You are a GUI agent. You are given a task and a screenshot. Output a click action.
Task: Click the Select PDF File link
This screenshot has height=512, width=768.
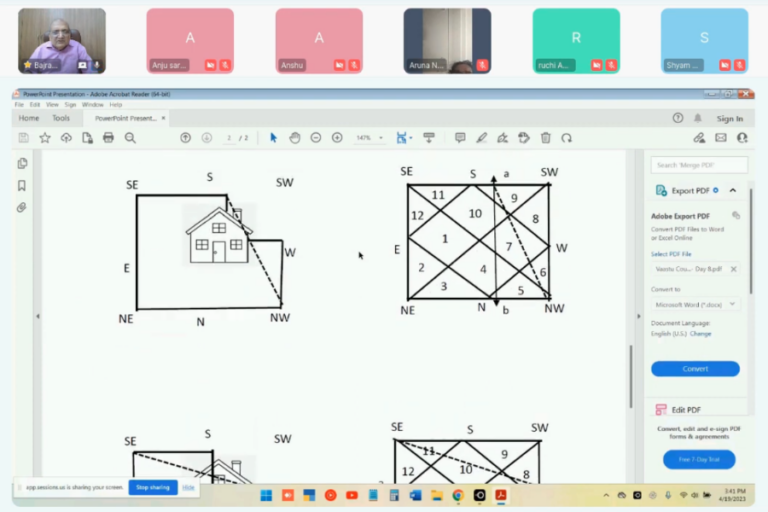point(671,254)
